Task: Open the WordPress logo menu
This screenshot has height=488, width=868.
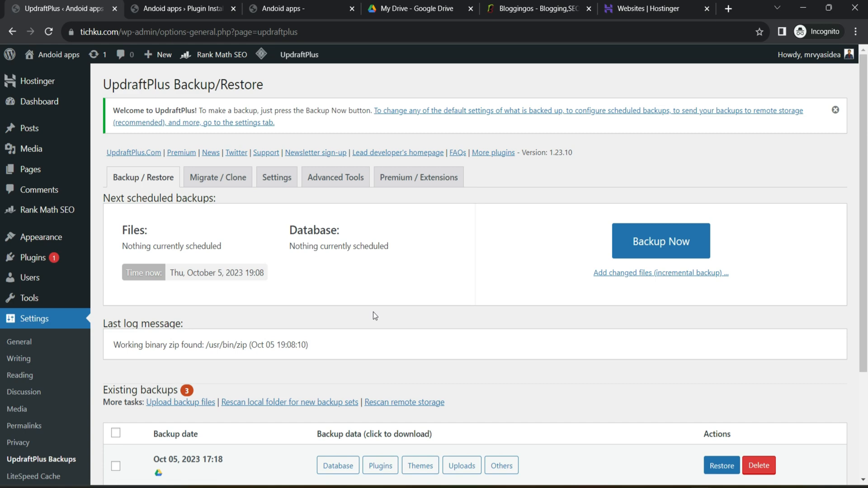Action: [x=10, y=54]
